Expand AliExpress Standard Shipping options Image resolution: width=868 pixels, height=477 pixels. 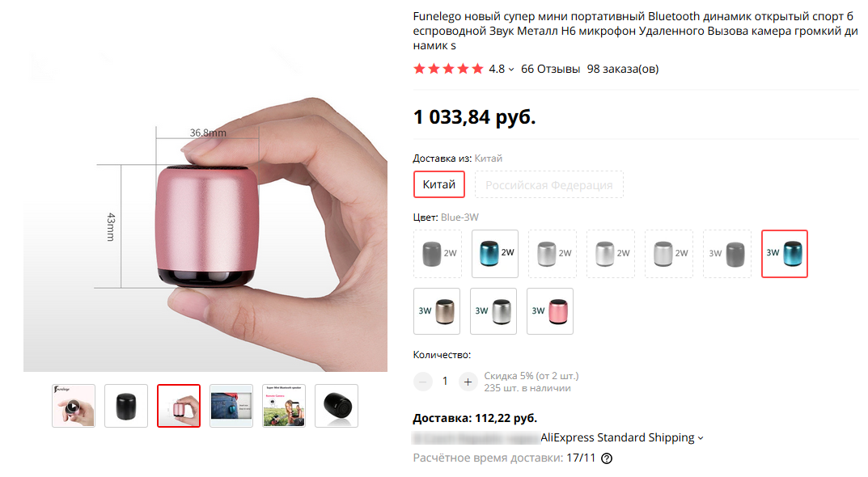pyautogui.click(x=701, y=438)
